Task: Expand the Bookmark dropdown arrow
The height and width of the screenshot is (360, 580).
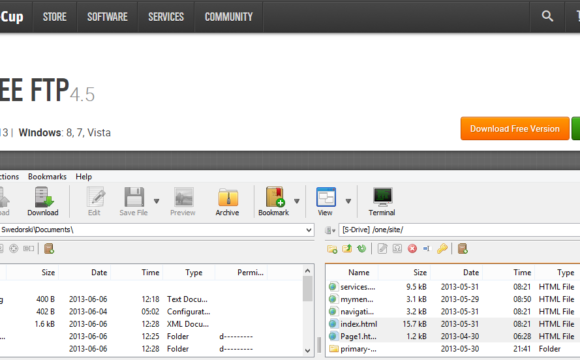Action: (x=297, y=201)
